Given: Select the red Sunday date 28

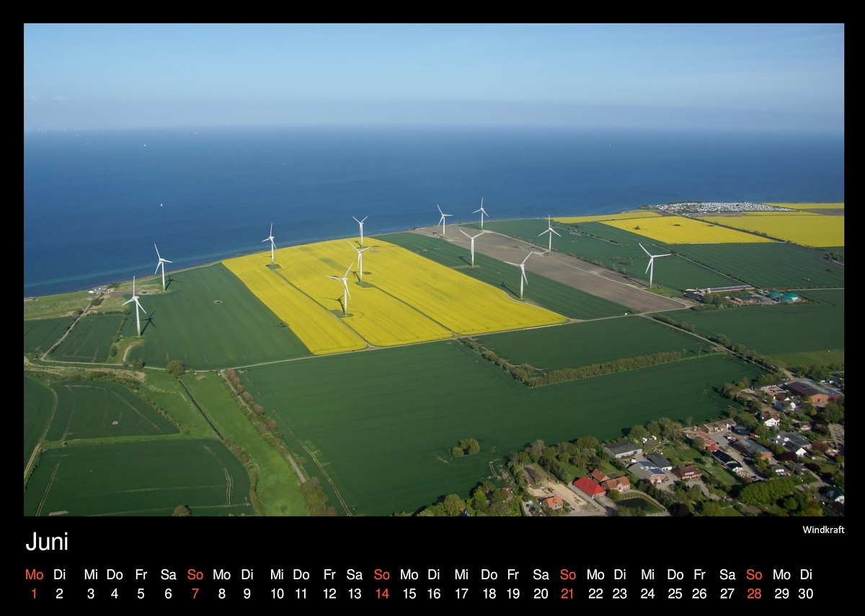Looking at the screenshot, I should [x=754, y=594].
